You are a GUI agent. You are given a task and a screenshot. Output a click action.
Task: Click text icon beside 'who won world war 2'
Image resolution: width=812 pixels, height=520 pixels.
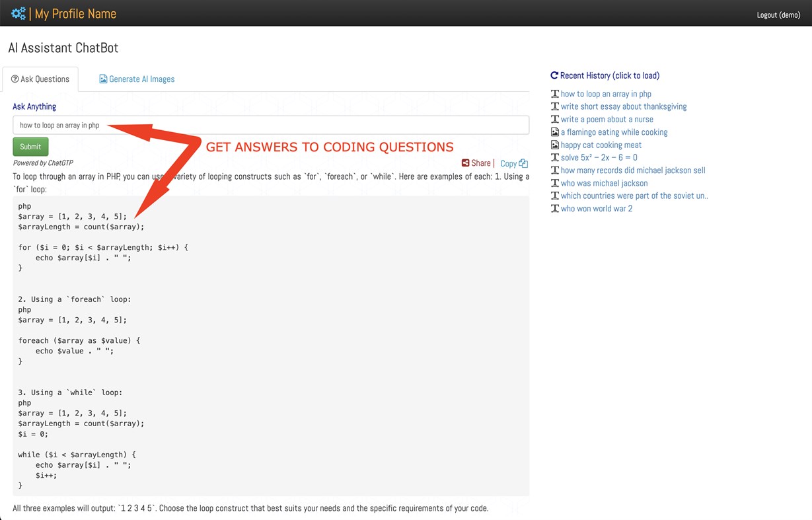[555, 209]
